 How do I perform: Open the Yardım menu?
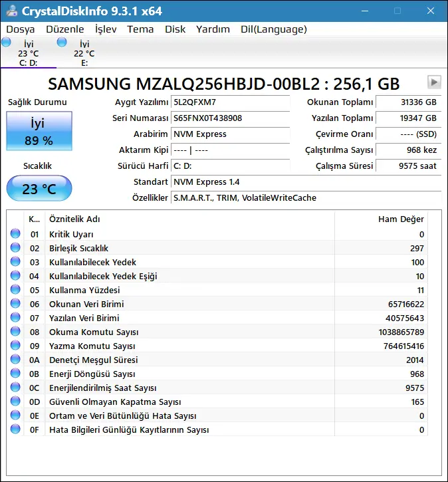pos(213,29)
